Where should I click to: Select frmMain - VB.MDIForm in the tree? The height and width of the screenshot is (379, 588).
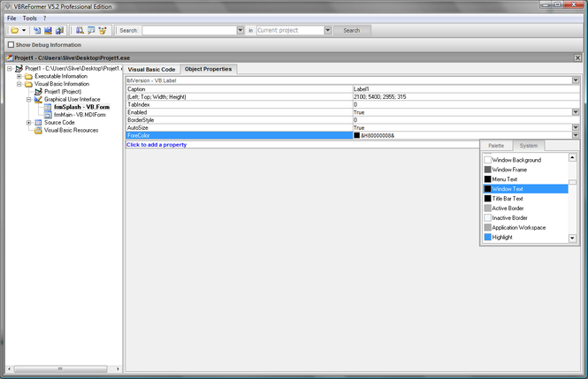(80, 115)
